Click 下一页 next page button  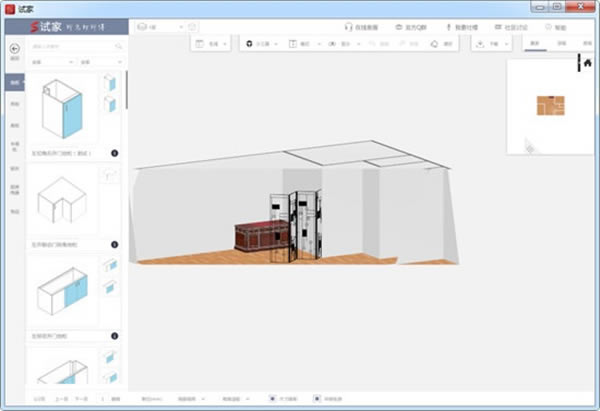[x=81, y=398]
